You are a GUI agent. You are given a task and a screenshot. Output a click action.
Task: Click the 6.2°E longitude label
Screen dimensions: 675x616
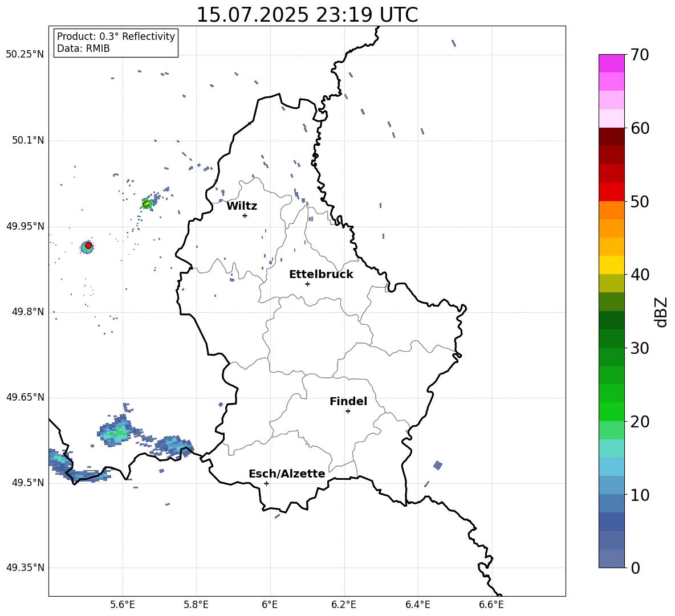tap(344, 605)
